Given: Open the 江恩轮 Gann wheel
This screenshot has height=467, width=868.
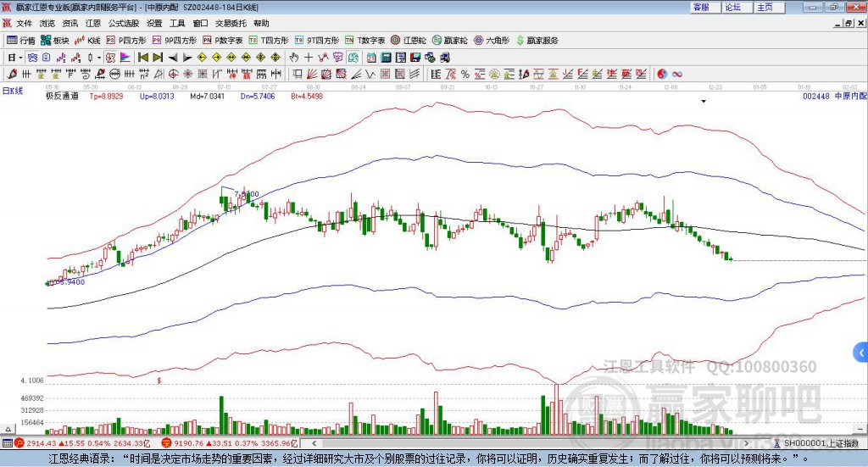Looking at the screenshot, I should point(409,41).
